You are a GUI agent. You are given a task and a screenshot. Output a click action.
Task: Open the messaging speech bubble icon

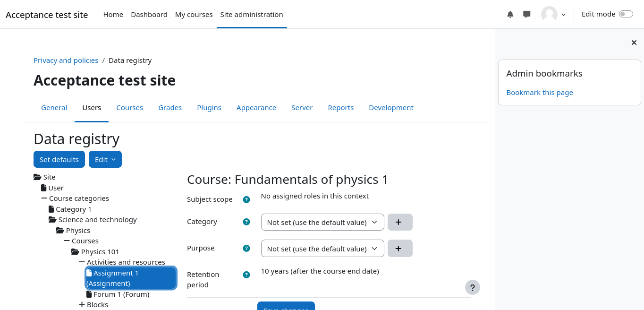coord(527,14)
